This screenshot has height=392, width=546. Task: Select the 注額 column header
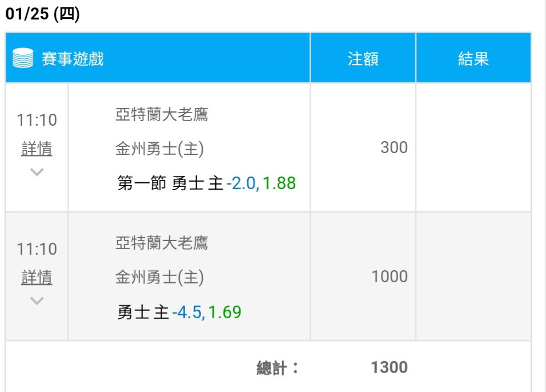click(x=363, y=58)
